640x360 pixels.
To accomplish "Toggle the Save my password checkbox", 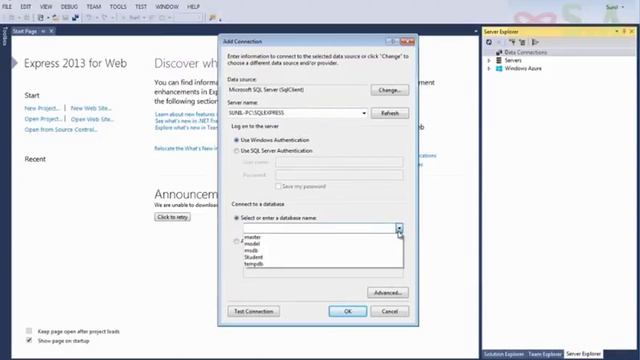I will 278,187.
